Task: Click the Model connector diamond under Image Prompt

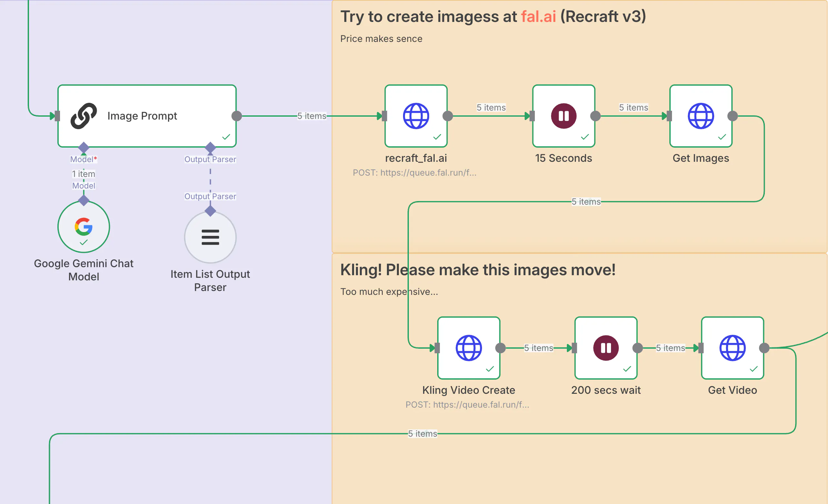Action: coord(84,147)
